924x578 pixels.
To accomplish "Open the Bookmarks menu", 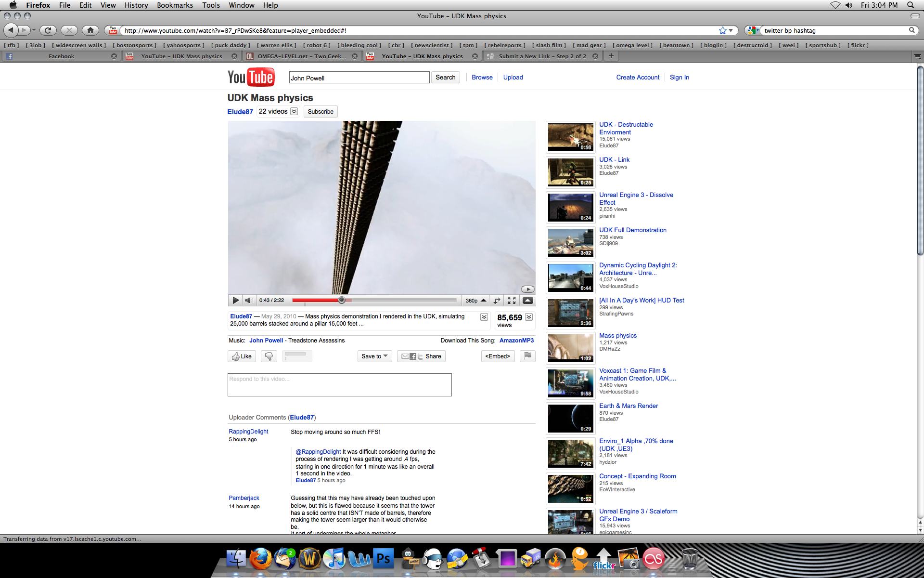I will 175,5.
